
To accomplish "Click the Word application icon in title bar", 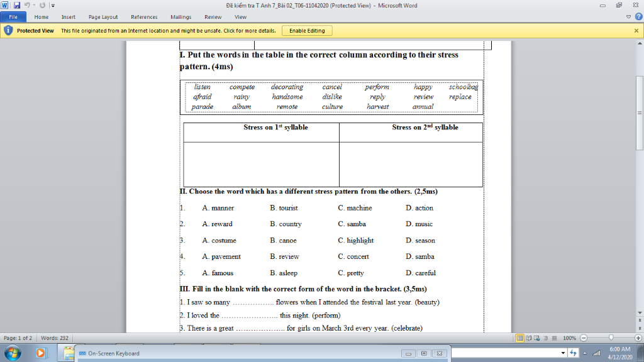I will 4,5.
